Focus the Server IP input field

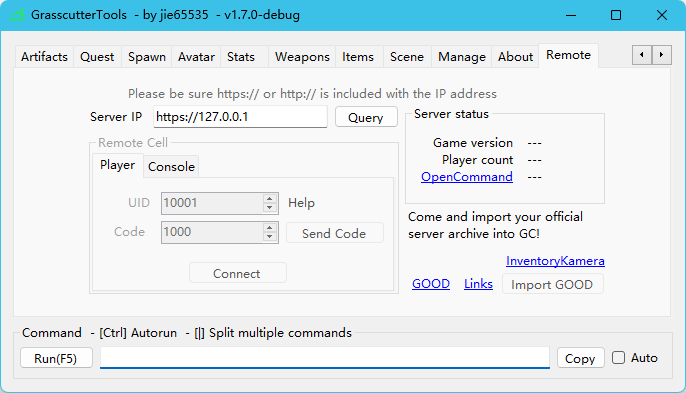240,117
